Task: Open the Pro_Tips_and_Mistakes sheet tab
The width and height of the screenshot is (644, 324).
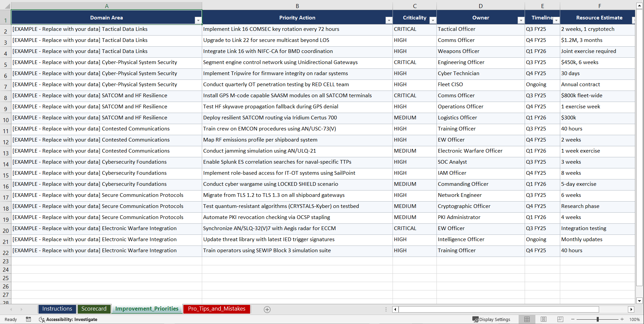Action: pyautogui.click(x=216, y=309)
